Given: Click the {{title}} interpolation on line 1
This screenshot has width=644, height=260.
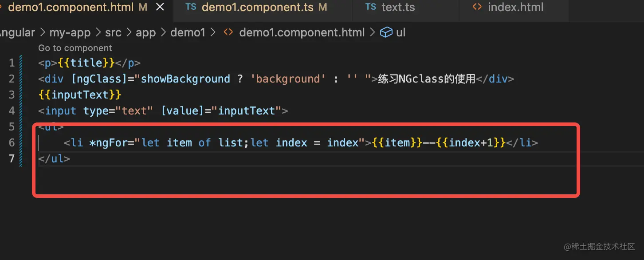Looking at the screenshot, I should point(86,63).
